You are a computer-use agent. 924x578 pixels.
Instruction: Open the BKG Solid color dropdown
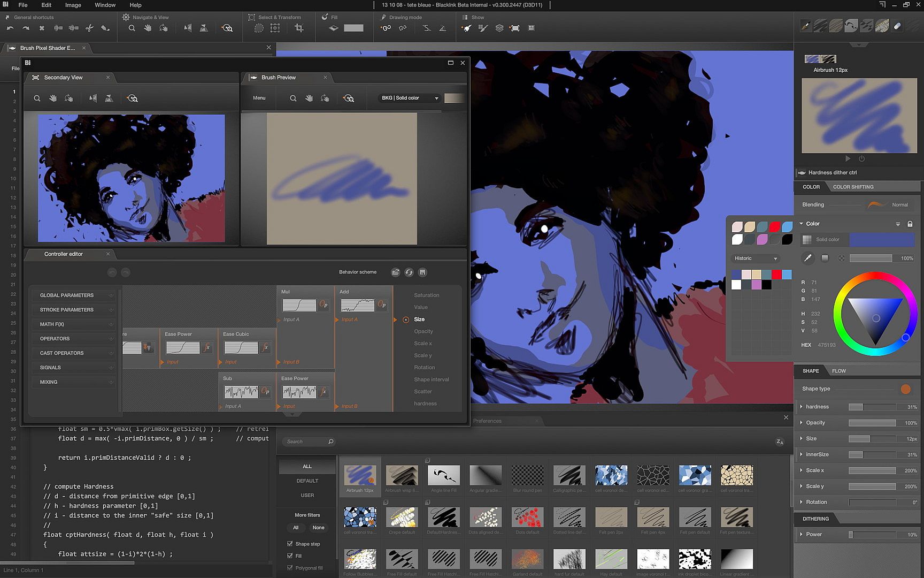pyautogui.click(x=410, y=98)
